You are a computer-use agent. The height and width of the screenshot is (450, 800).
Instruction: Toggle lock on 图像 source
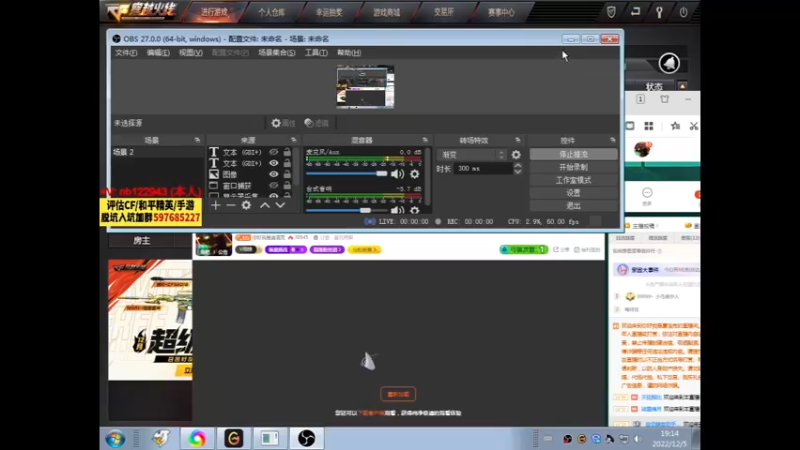[287, 174]
